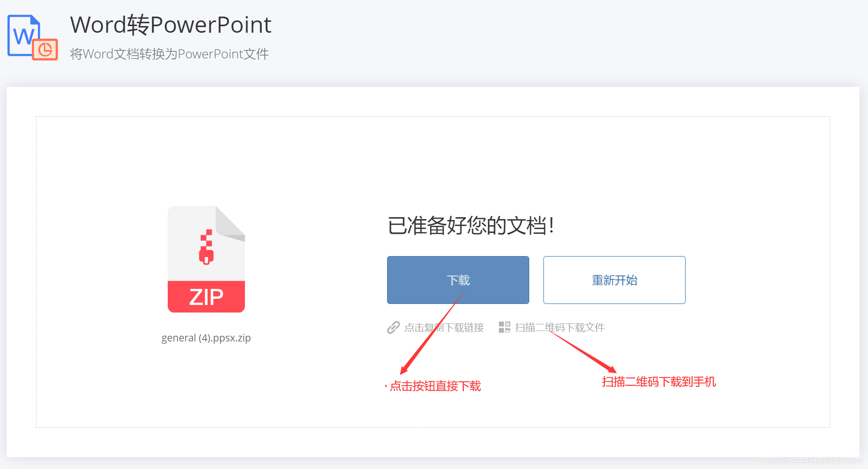Image resolution: width=868 pixels, height=469 pixels.
Task: Click the file name general (4).ppsx.zip
Action: (206, 338)
